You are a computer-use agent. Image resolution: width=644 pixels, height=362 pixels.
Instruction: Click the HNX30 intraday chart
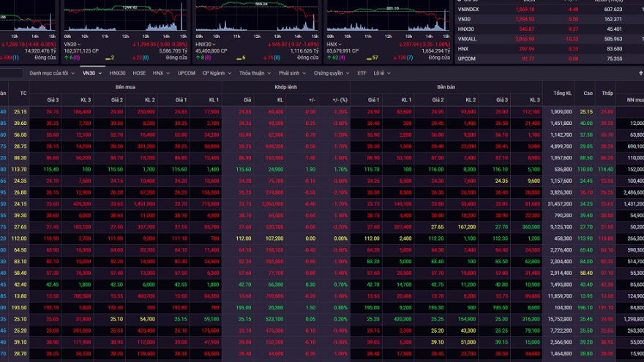[x=255, y=18]
